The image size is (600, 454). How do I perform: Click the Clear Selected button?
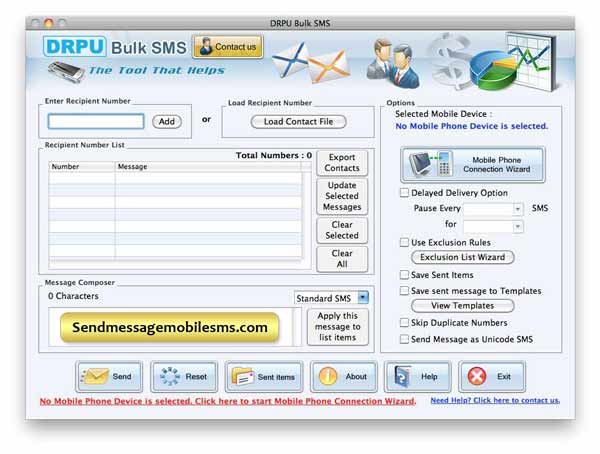(x=342, y=230)
